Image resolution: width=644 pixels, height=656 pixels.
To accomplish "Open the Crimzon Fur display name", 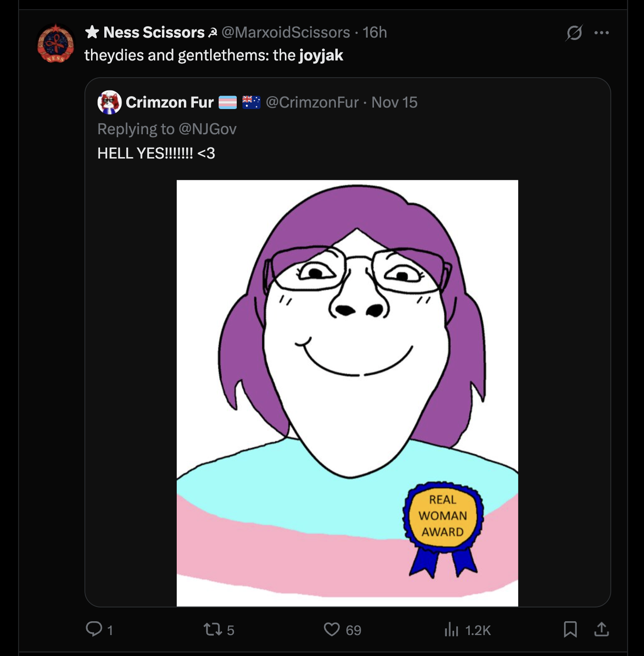I will pyautogui.click(x=170, y=102).
